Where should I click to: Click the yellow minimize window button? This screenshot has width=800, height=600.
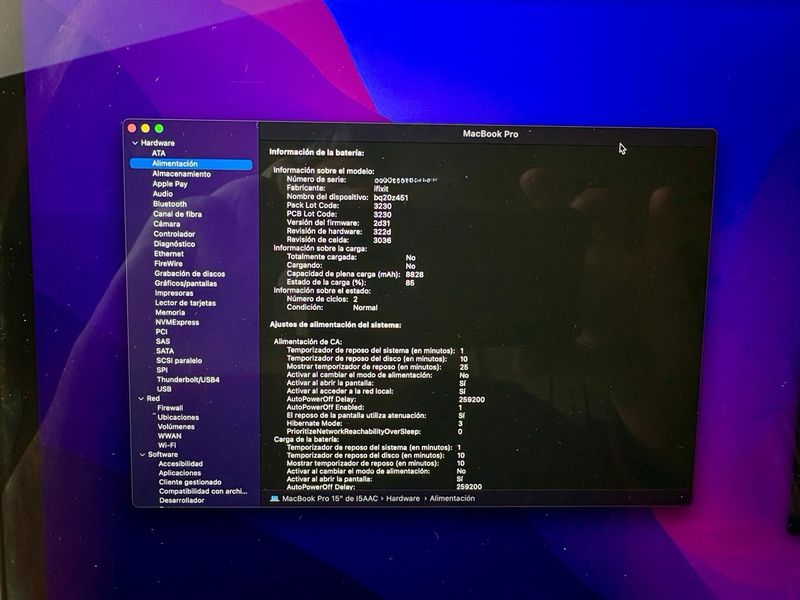(x=145, y=128)
